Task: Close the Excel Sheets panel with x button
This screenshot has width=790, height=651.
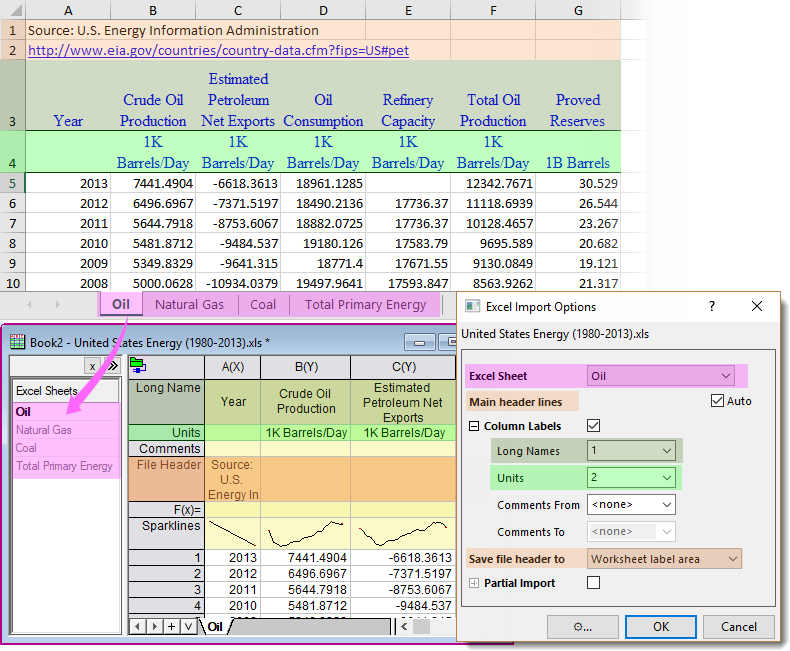Action: tap(92, 366)
